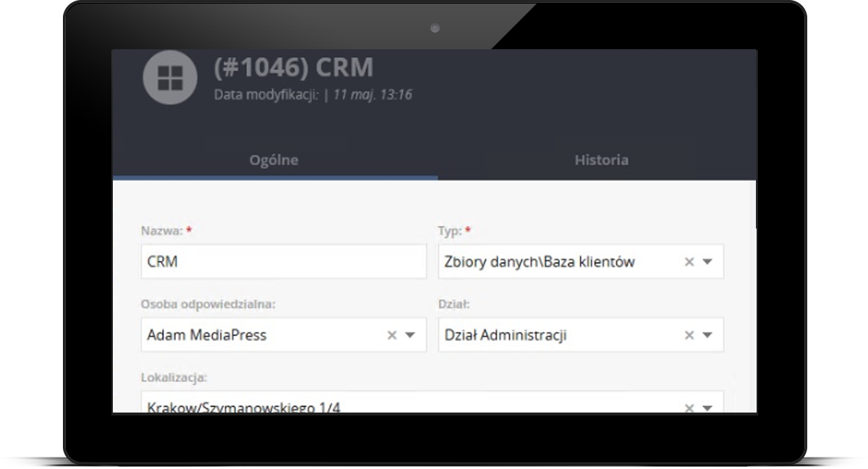Switch to the Ogólne tab
The height and width of the screenshot is (469, 868).
point(274,160)
